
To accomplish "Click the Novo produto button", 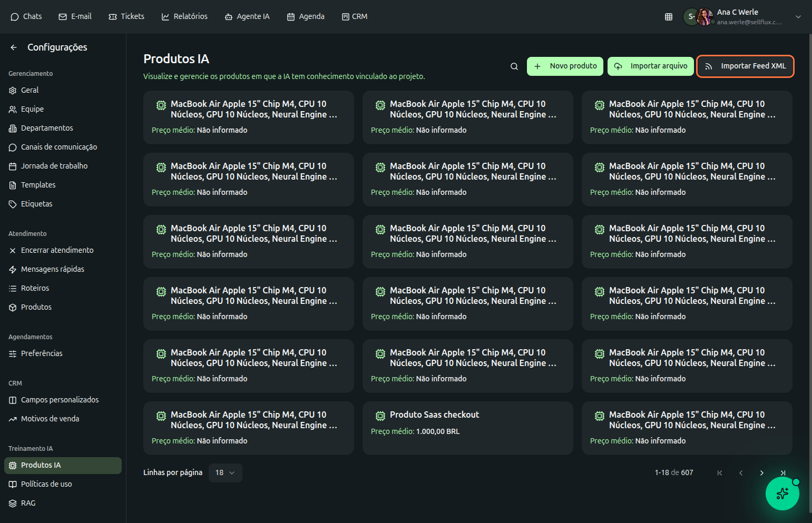I will point(565,66).
